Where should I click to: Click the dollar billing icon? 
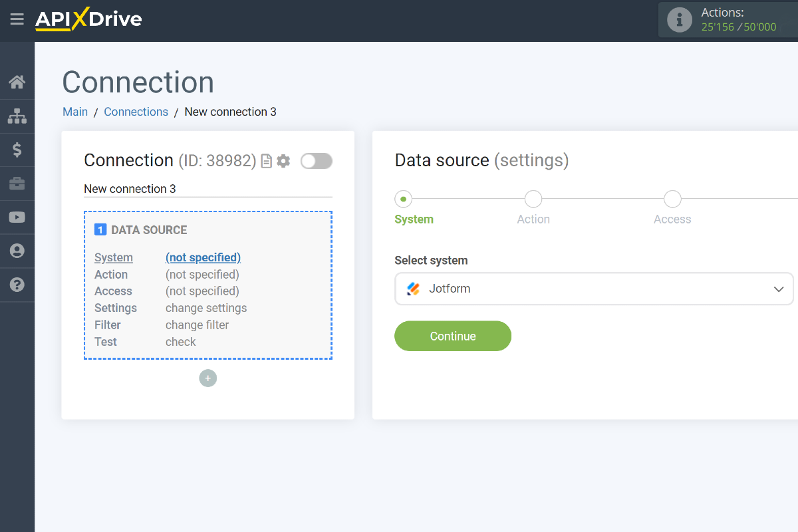coord(17,150)
